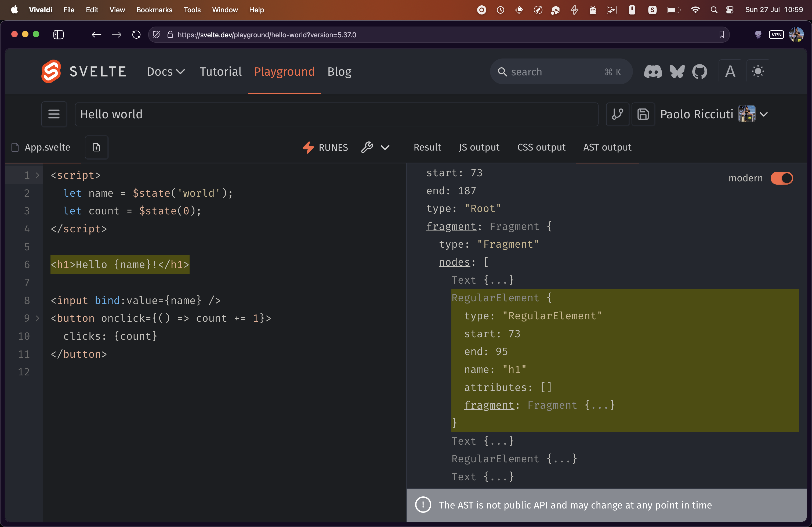The width and height of the screenshot is (812, 527).
Task: Open the Tools menu in the menu bar
Action: pos(192,10)
